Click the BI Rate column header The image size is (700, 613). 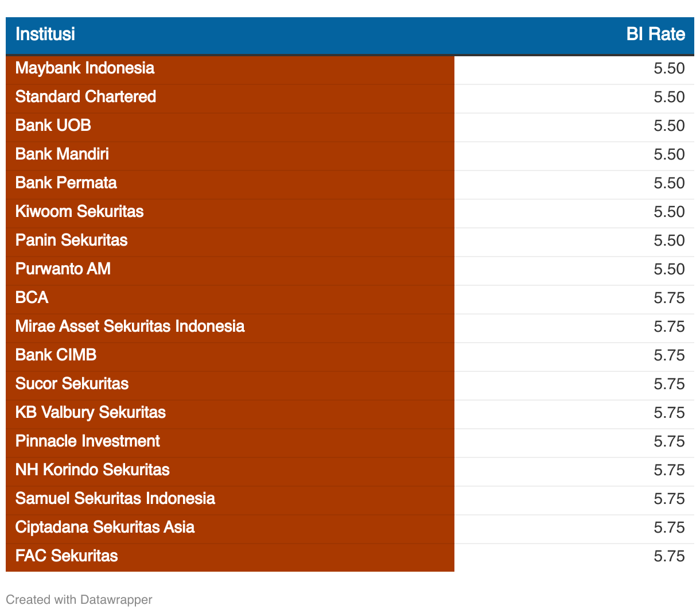coord(655,34)
